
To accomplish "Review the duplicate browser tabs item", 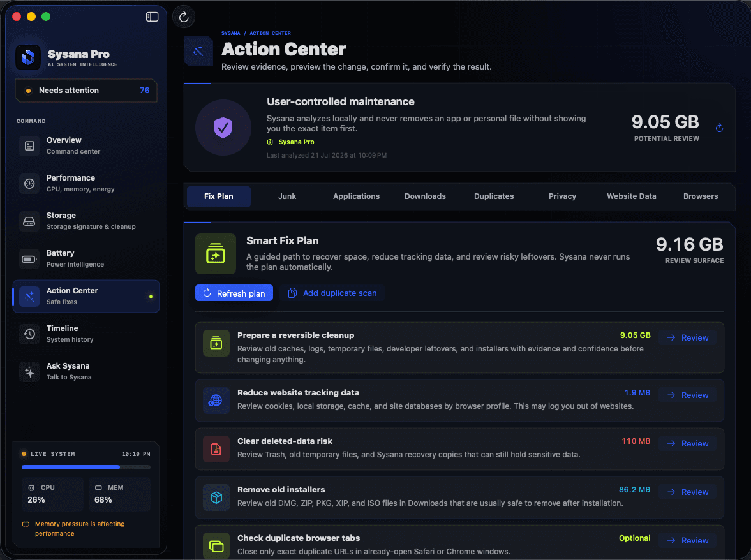I will click(687, 541).
